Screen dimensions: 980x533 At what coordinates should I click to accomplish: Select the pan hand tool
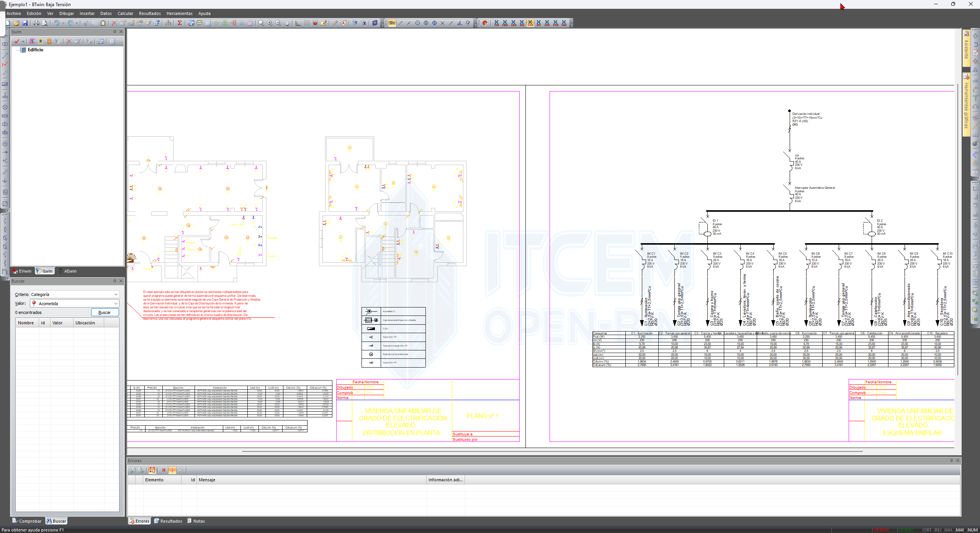click(287, 23)
